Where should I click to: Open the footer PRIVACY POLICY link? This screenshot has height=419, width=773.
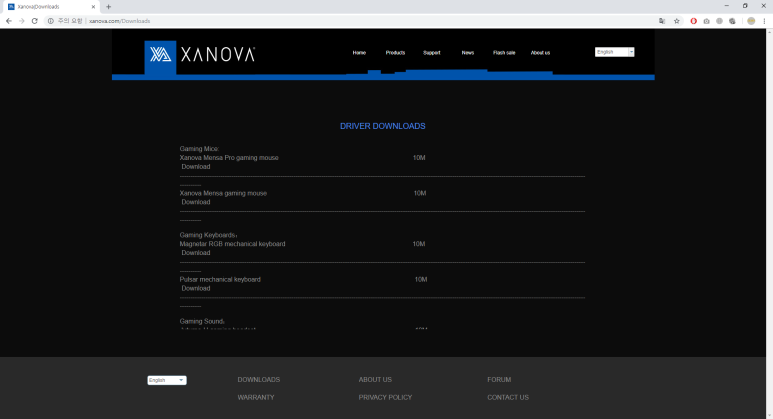click(x=385, y=397)
